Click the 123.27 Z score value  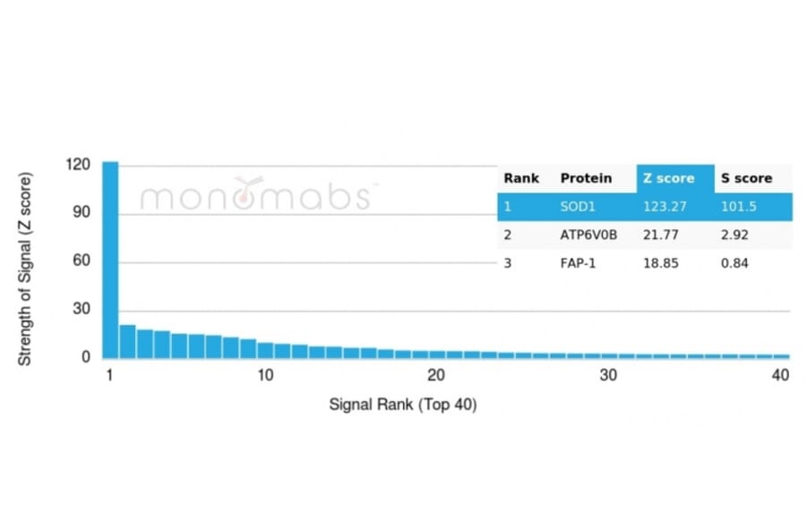tap(663, 206)
